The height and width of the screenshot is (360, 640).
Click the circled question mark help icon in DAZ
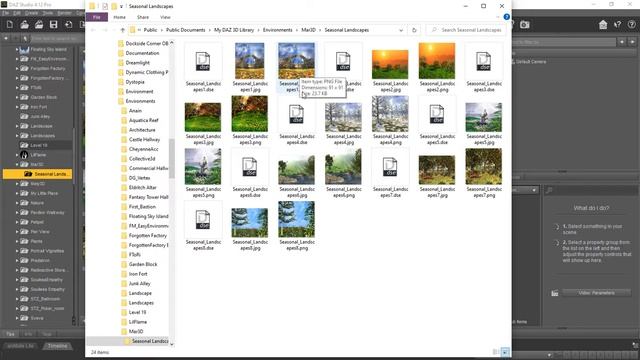coord(632,25)
